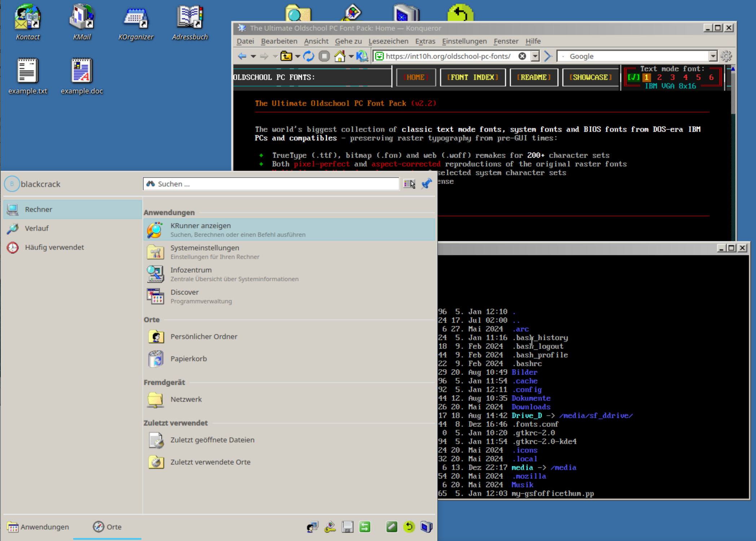This screenshot has height=541, width=756.
Task: Open the [README] page link
Action: point(534,77)
